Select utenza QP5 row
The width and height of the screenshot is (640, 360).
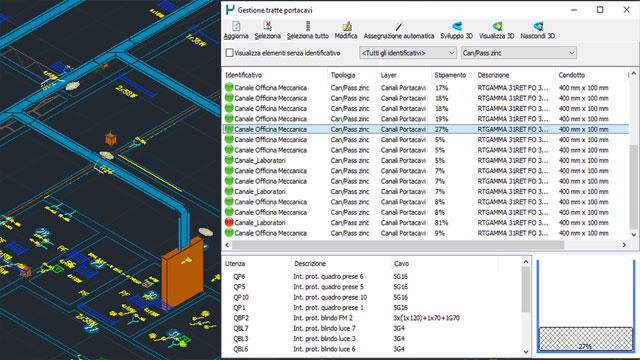pos(372,287)
